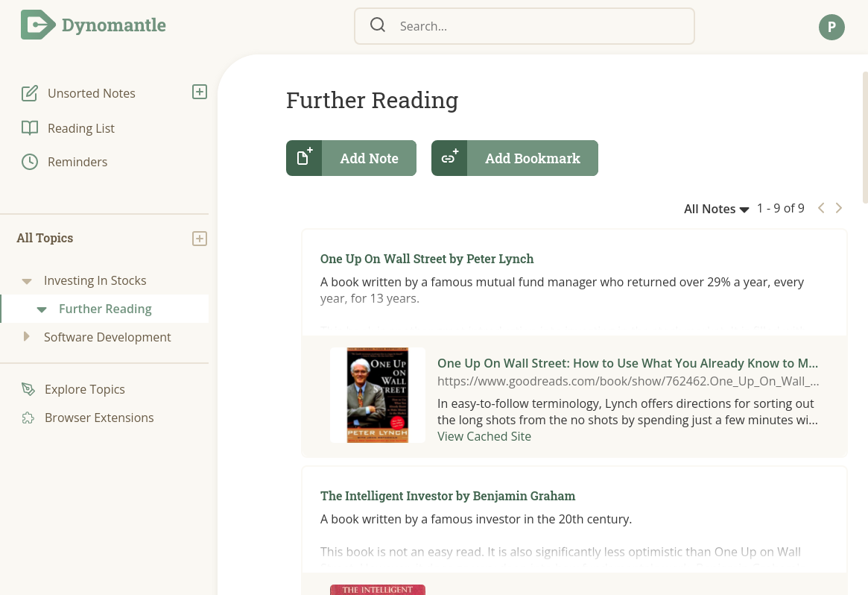868x595 pixels.
Task: Open Reminders clock icon
Action: (29, 162)
